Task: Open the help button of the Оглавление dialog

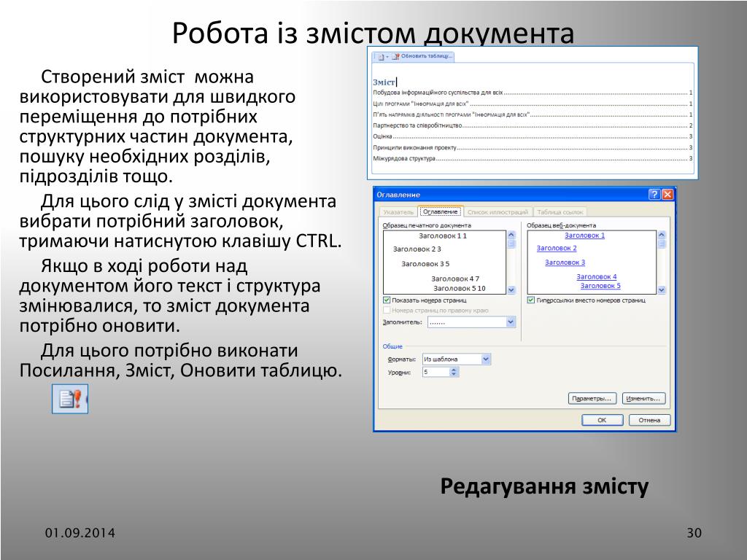Action: (x=654, y=194)
